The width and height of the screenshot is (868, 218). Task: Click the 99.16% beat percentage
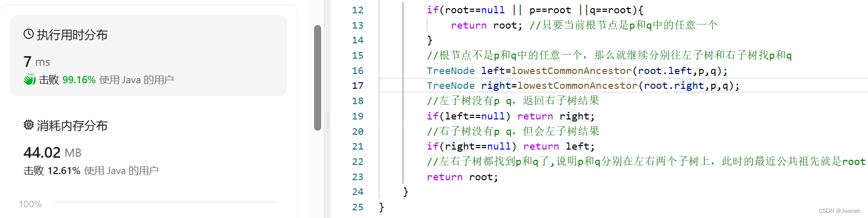coord(79,80)
